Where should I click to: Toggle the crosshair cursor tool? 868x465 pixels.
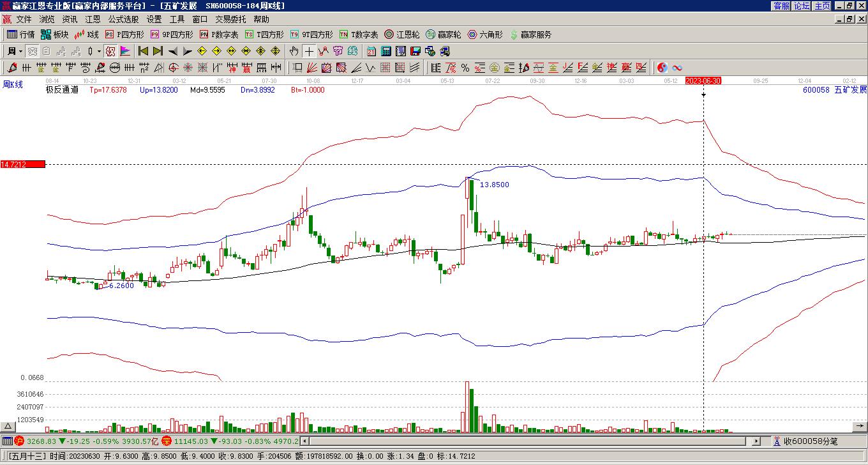coord(309,51)
